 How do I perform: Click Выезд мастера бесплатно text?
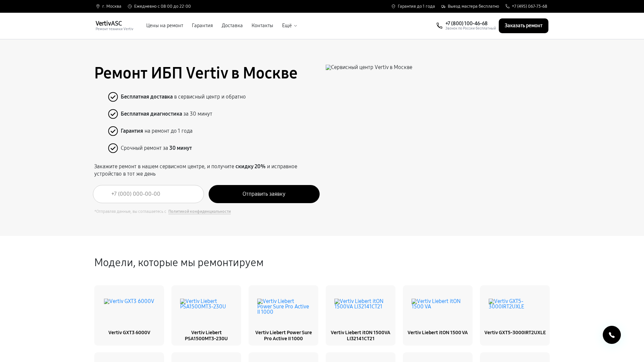pos(473,6)
